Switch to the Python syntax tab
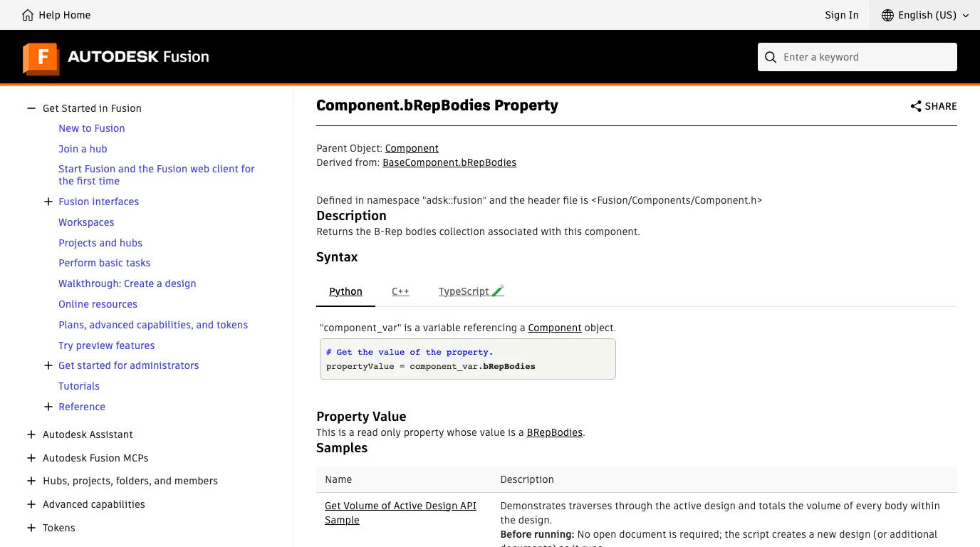980x547 pixels. click(345, 291)
